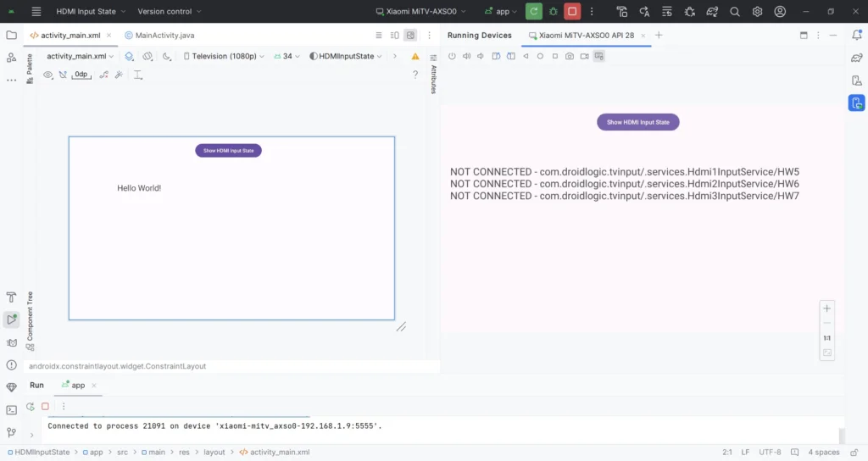Open the Component Tree side panel tab
The height and width of the screenshot is (461, 868).
point(30,321)
